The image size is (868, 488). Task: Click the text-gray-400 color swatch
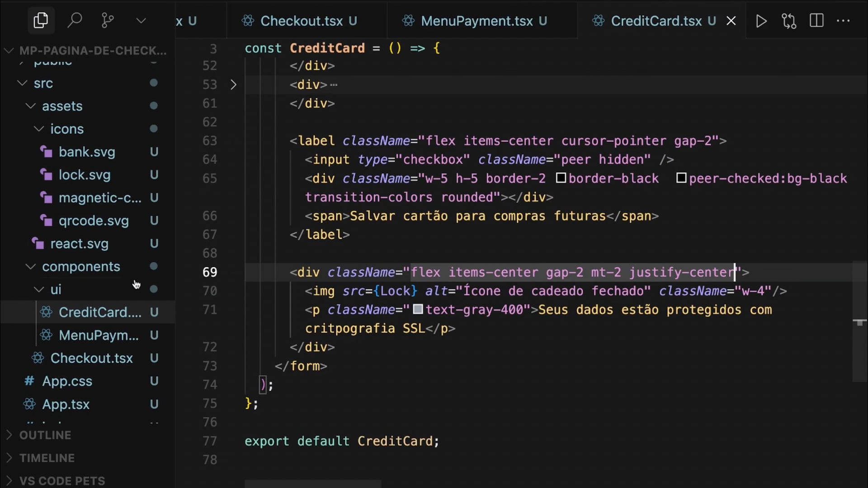(x=418, y=310)
